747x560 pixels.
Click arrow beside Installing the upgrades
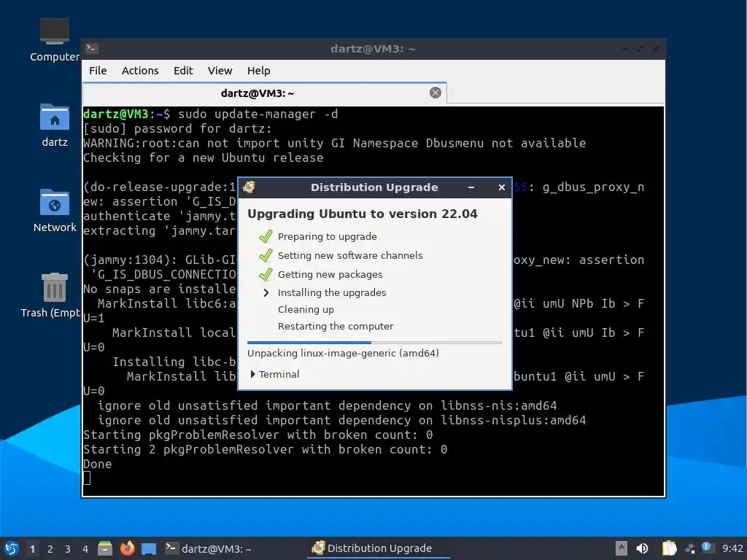(x=266, y=293)
